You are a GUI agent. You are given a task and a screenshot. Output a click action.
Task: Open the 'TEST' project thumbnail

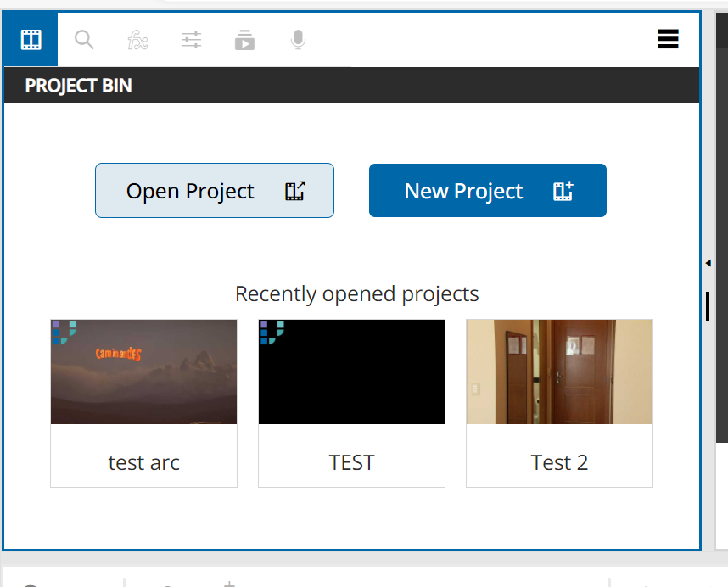pos(351,372)
